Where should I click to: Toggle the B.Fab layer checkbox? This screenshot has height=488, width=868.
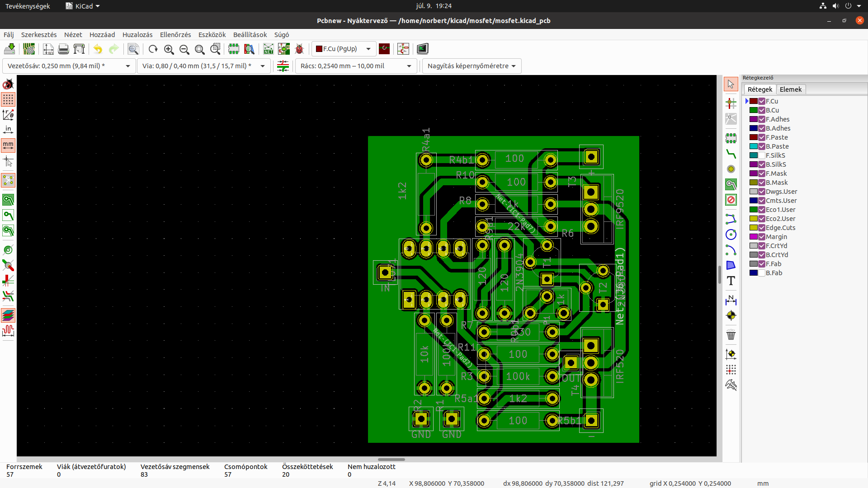(762, 273)
